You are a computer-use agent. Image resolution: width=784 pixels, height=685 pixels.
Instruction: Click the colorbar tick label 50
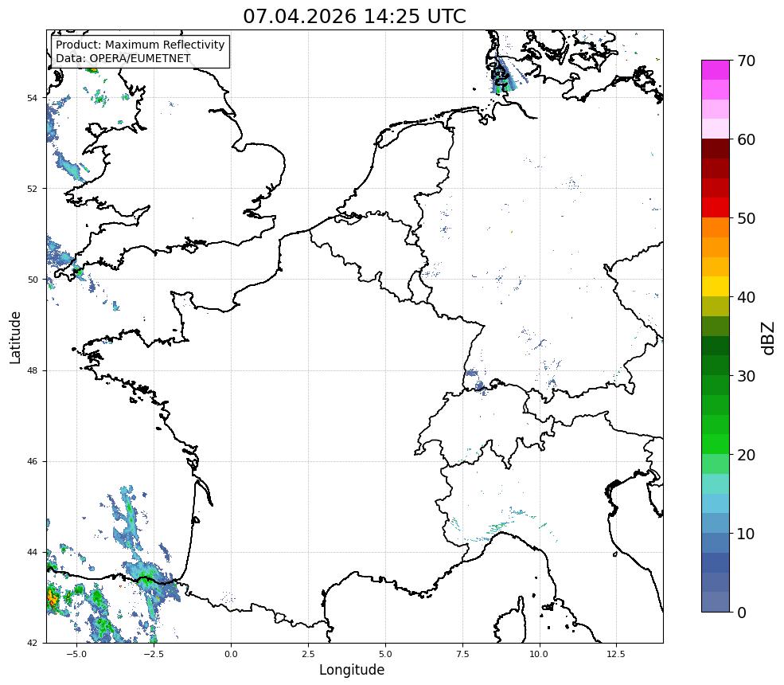(746, 219)
